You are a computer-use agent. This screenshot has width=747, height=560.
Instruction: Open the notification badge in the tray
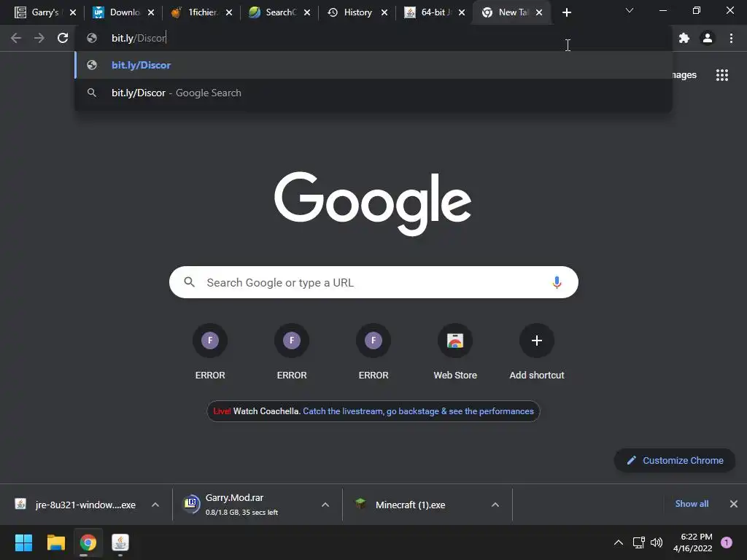(727, 542)
